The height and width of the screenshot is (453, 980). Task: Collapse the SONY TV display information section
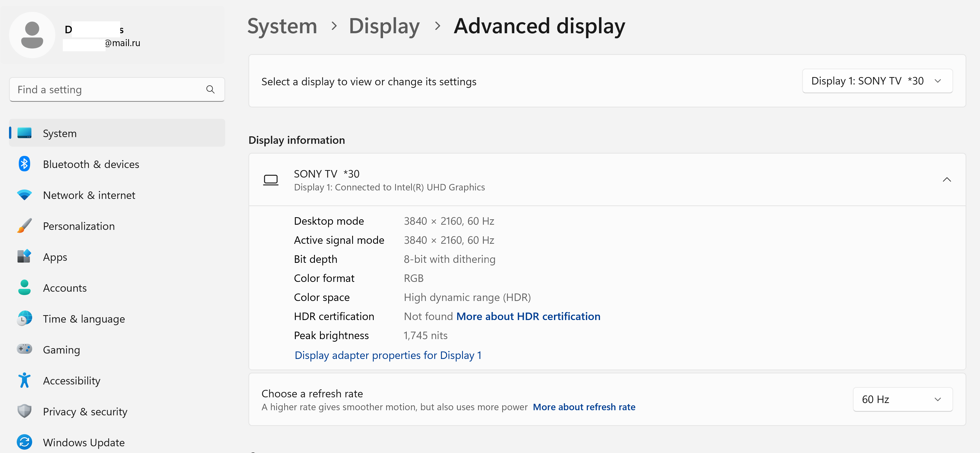point(947,180)
